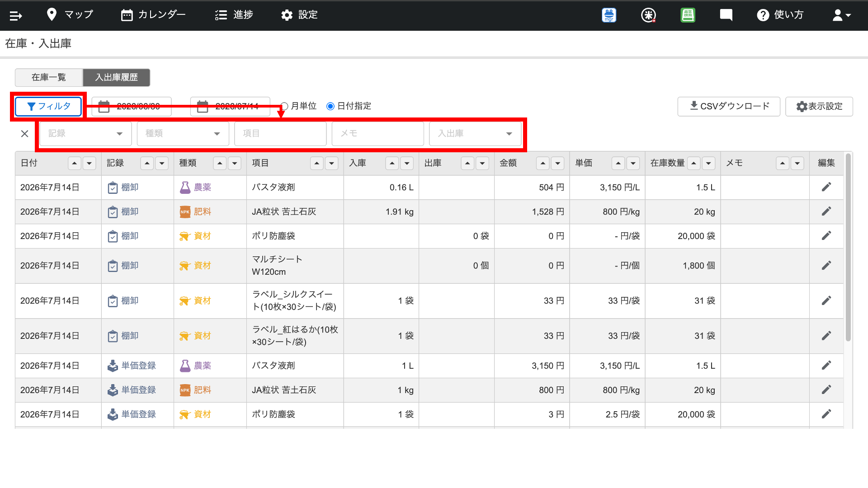Click 棚卸 link in マルチシート row

point(130,266)
